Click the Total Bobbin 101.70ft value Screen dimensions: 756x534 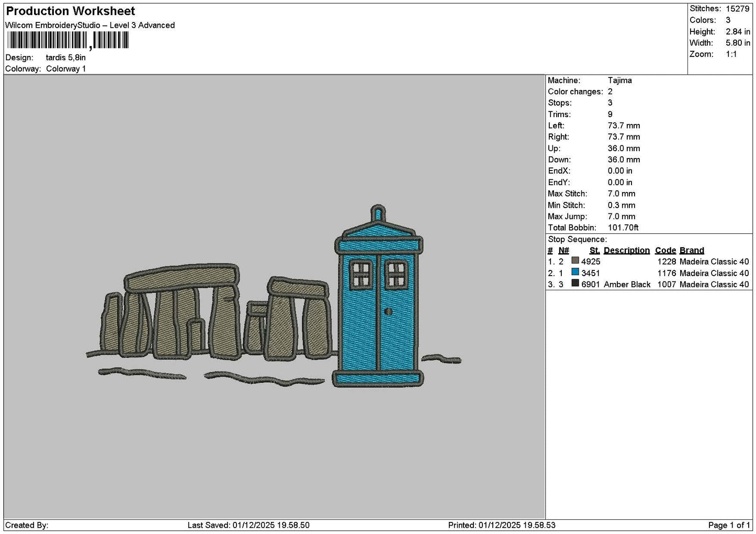(623, 228)
